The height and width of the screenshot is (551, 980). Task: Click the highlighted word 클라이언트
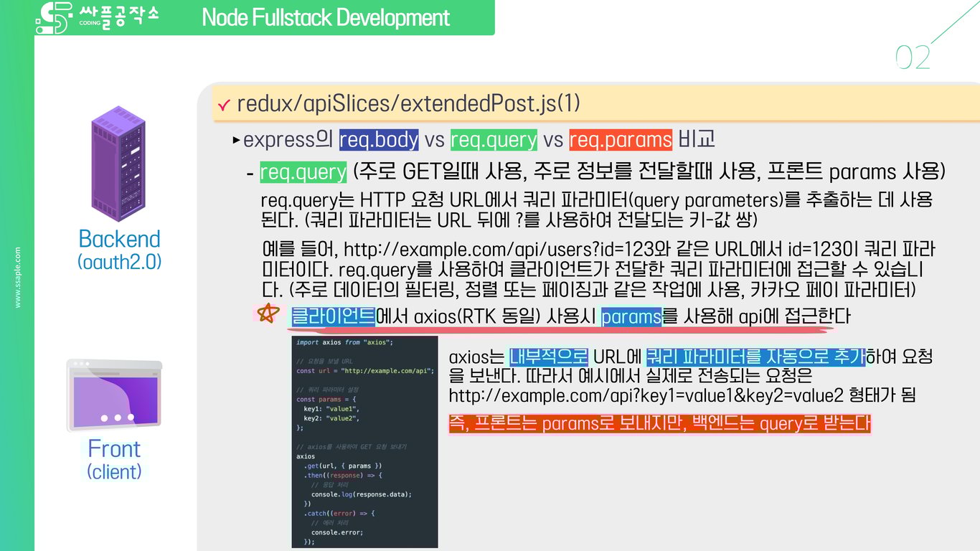(334, 316)
